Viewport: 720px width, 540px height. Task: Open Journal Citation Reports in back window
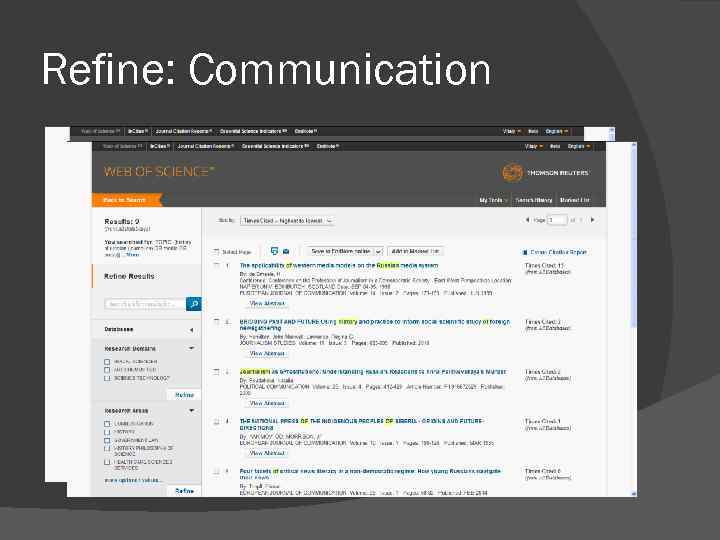pyautogui.click(x=184, y=131)
